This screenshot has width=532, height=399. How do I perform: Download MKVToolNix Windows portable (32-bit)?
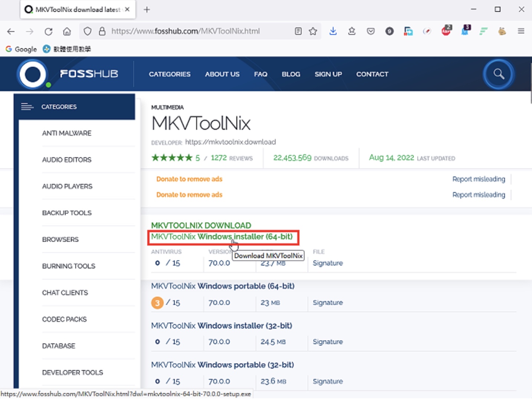click(222, 365)
